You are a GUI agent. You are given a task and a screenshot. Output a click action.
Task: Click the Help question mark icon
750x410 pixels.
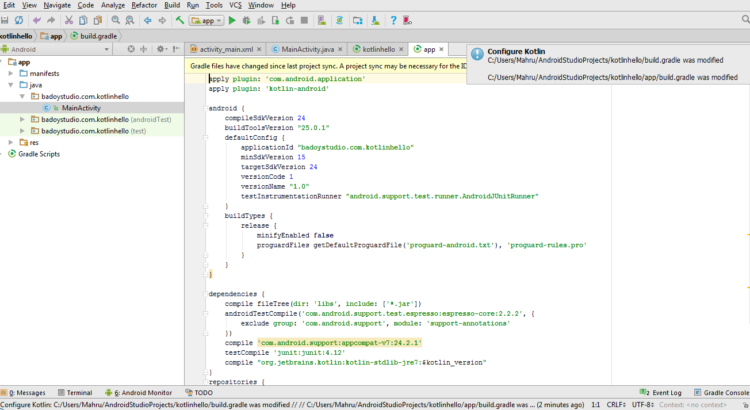(394, 19)
